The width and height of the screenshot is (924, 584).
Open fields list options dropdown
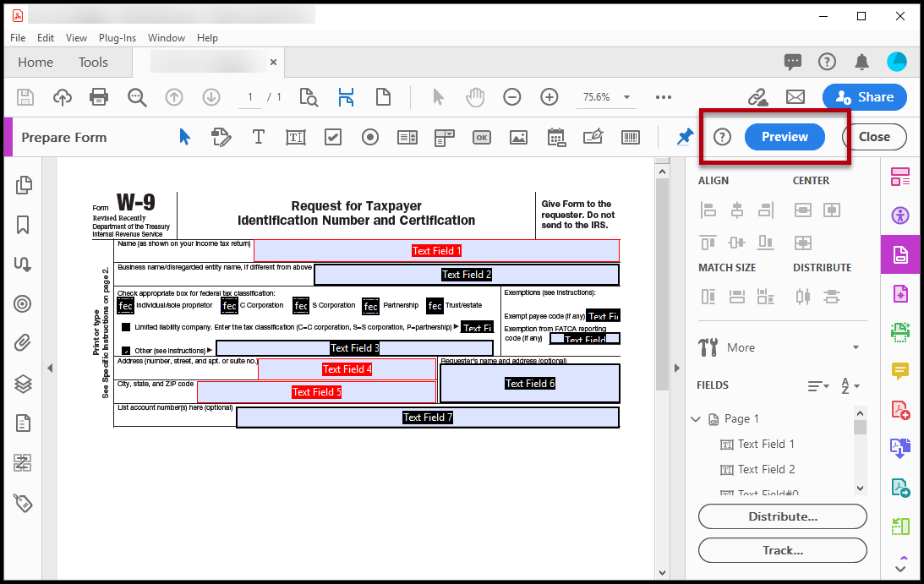(x=818, y=386)
